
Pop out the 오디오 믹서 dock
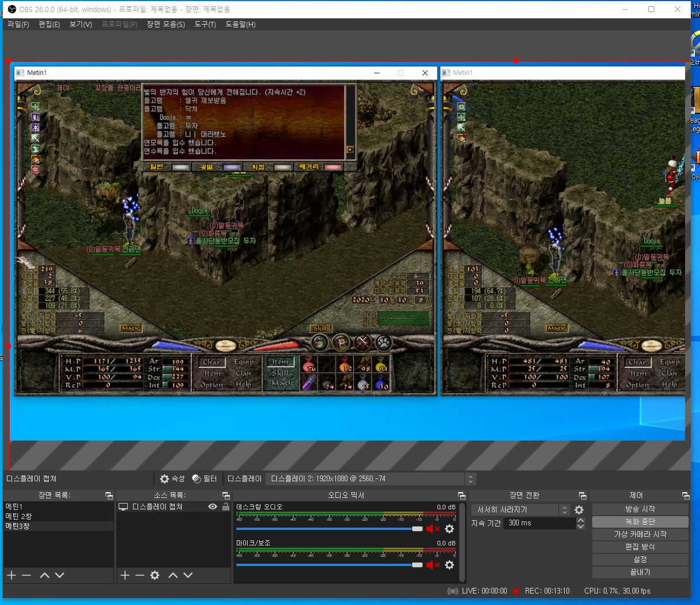462,496
